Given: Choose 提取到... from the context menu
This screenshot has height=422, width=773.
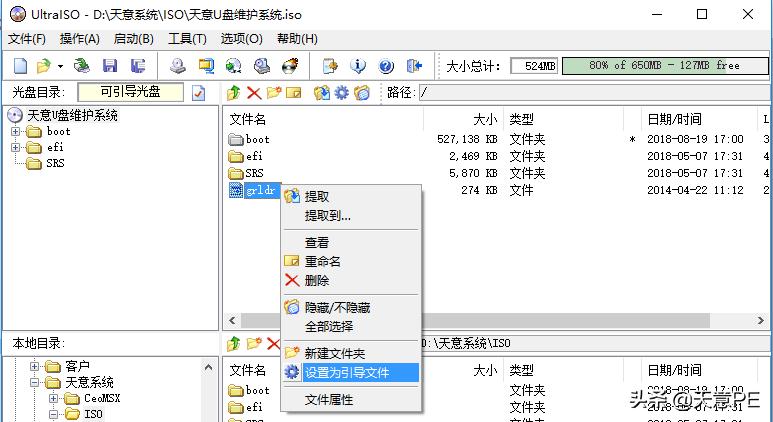Looking at the screenshot, I should 351,215.
